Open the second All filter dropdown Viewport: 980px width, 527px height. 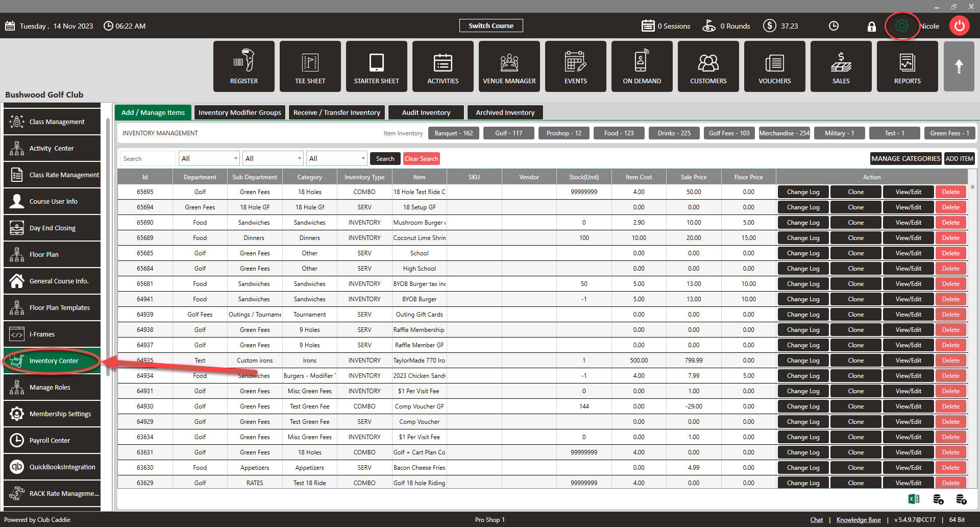[273, 158]
